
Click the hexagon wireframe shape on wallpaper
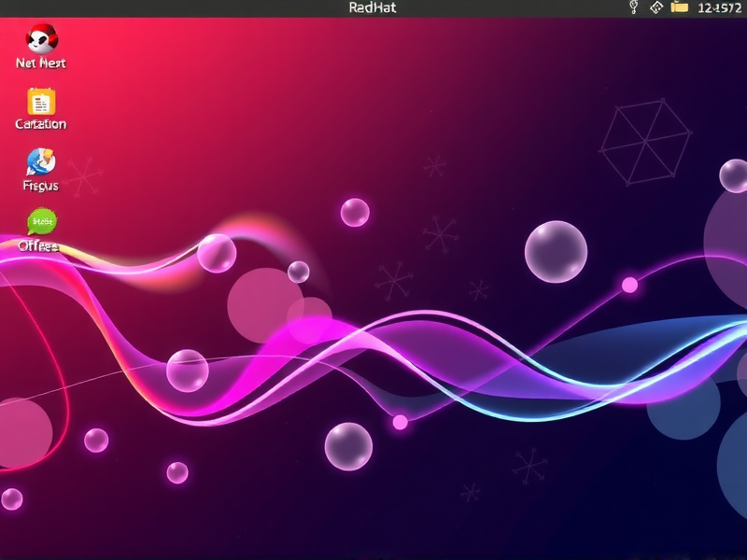click(x=644, y=143)
